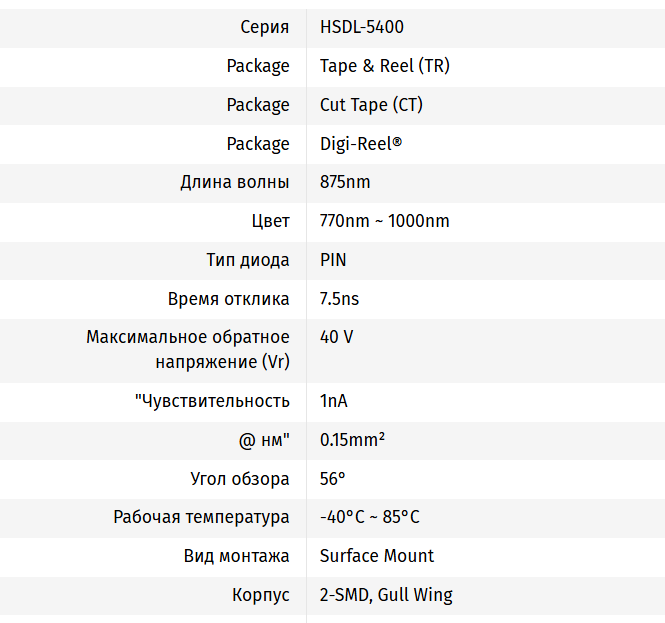The height and width of the screenshot is (623, 665).
Task: Click the 875nm wavelength value
Action: pyautogui.click(x=345, y=182)
